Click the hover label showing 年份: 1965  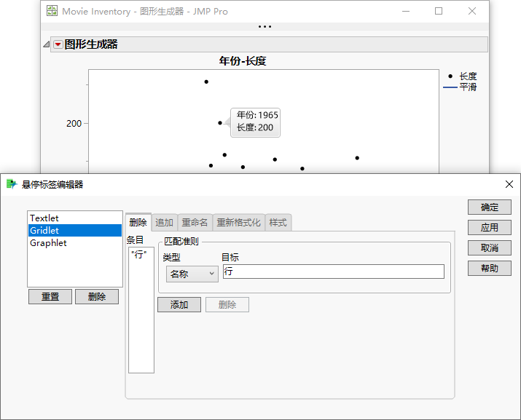[256, 122]
